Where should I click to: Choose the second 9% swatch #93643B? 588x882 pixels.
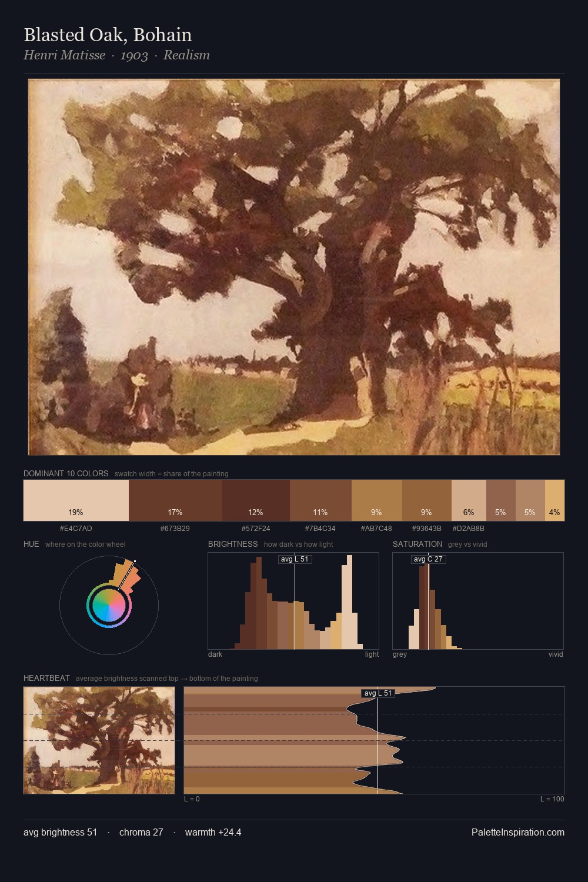[427, 500]
